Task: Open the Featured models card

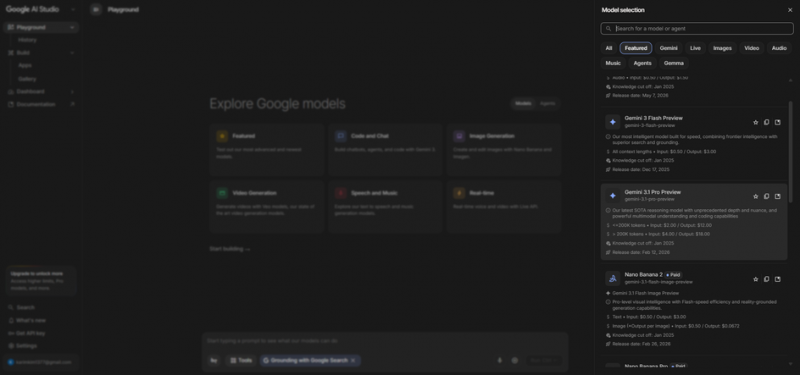Action: (267, 149)
